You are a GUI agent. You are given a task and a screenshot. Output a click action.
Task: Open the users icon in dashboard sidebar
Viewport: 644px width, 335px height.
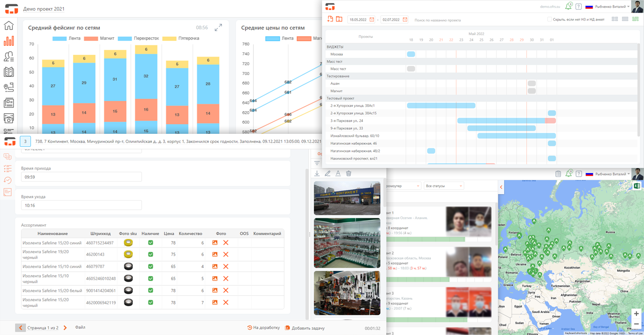pyautogui.click(x=9, y=56)
